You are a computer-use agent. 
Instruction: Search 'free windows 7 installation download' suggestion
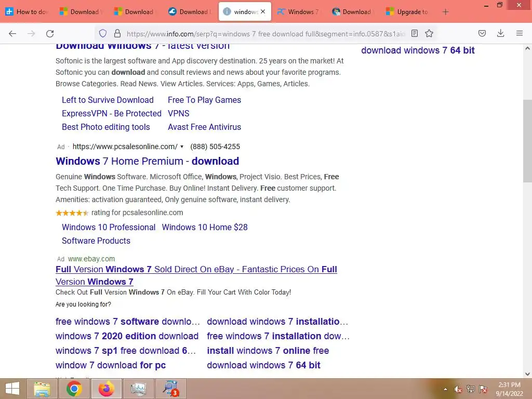[x=278, y=336]
